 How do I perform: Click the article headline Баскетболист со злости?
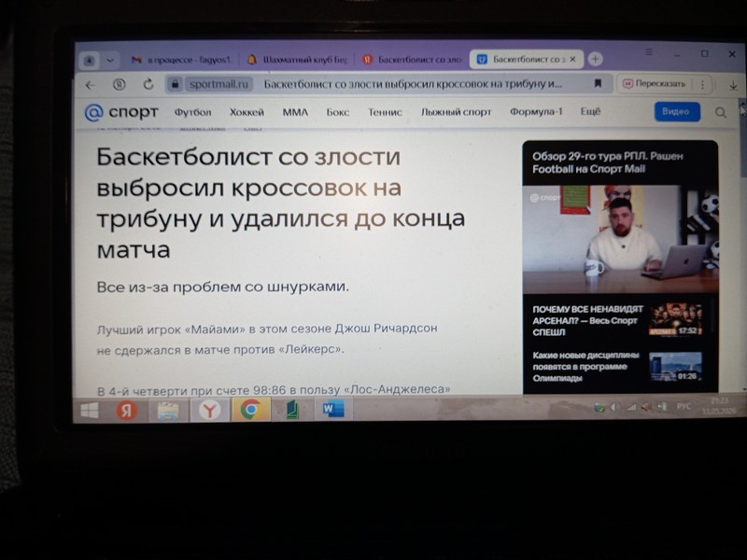coord(281,203)
